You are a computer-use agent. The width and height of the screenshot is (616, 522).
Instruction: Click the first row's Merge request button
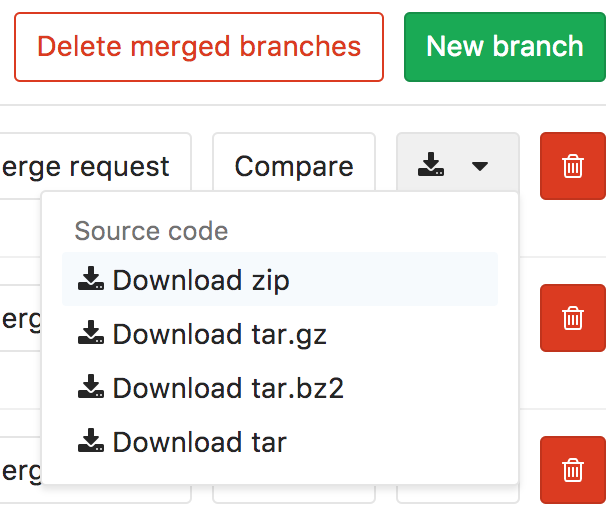click(95, 166)
